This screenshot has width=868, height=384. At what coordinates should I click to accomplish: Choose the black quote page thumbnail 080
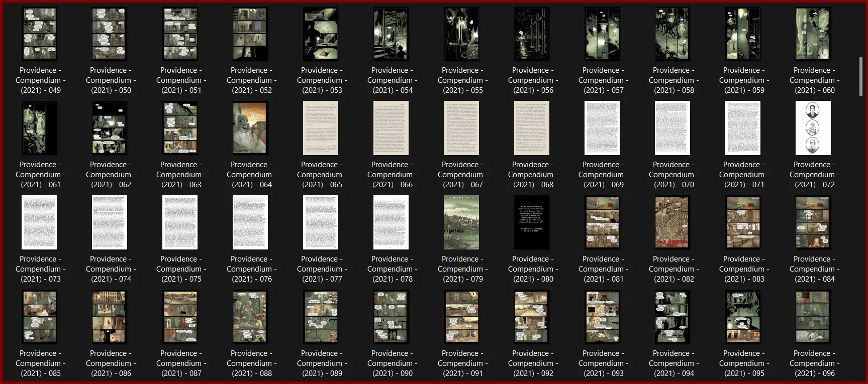(x=532, y=222)
